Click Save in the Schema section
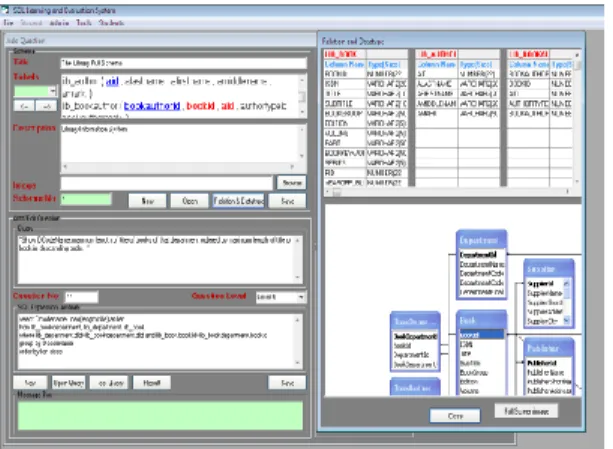Image resolution: width=613 pixels, height=449 pixels. 287,201
